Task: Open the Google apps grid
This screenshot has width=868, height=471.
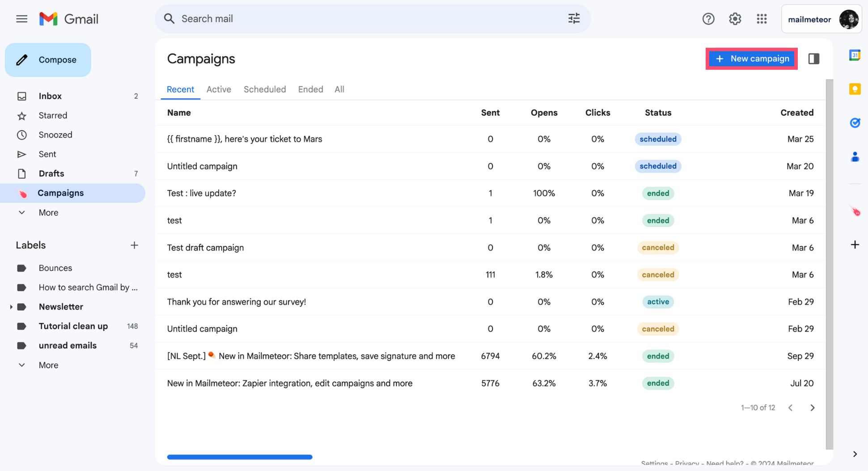Action: 762,19
